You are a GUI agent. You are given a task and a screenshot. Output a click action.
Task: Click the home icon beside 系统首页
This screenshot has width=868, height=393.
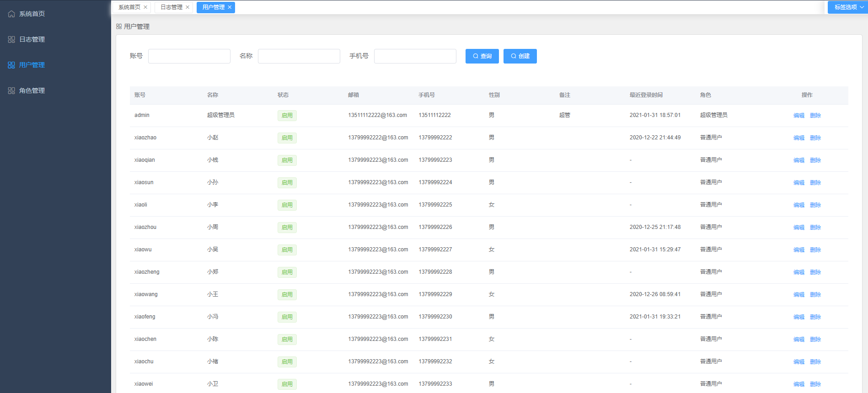click(x=11, y=14)
